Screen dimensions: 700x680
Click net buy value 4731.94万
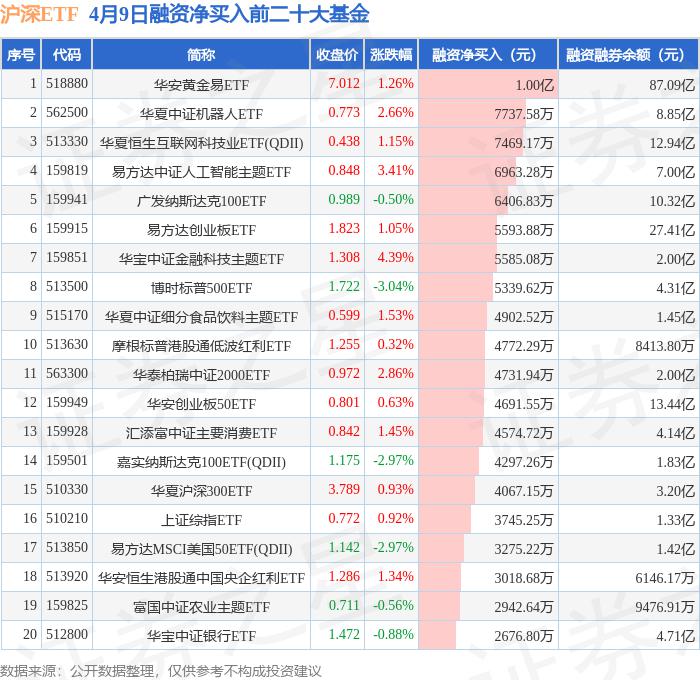[x=523, y=375]
